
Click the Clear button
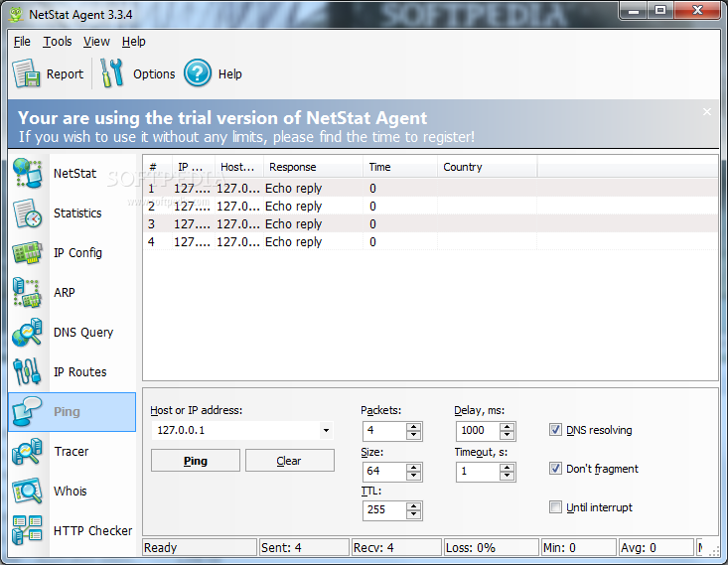click(x=290, y=461)
